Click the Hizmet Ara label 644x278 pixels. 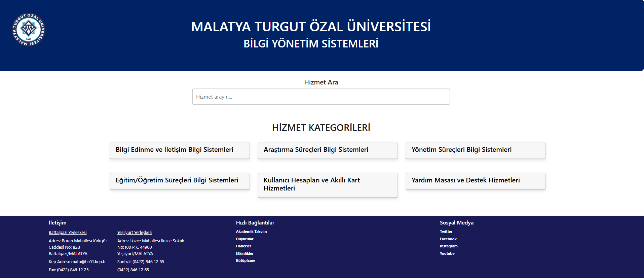click(x=321, y=82)
